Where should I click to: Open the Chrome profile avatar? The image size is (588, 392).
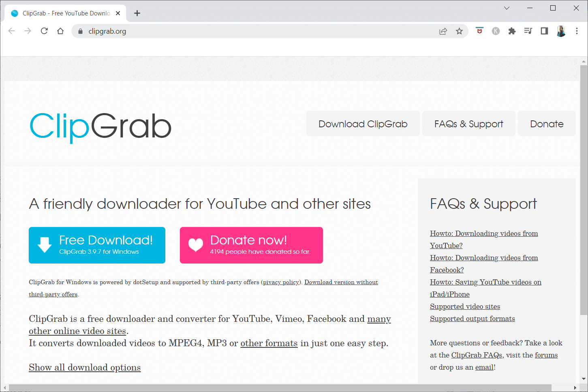pyautogui.click(x=561, y=31)
